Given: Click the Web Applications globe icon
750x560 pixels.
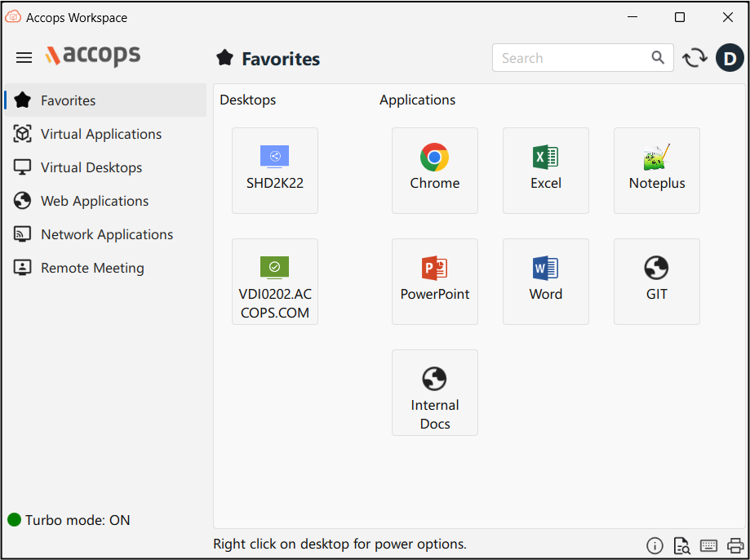Looking at the screenshot, I should tap(23, 201).
